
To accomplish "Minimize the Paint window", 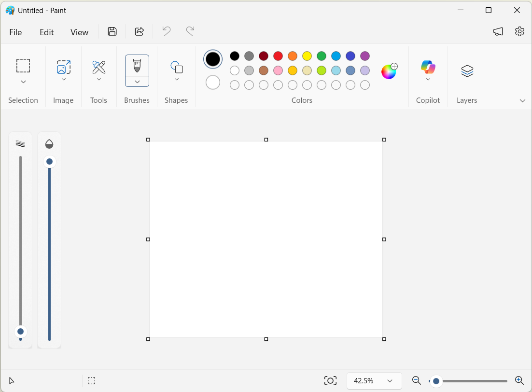I will (461, 11).
